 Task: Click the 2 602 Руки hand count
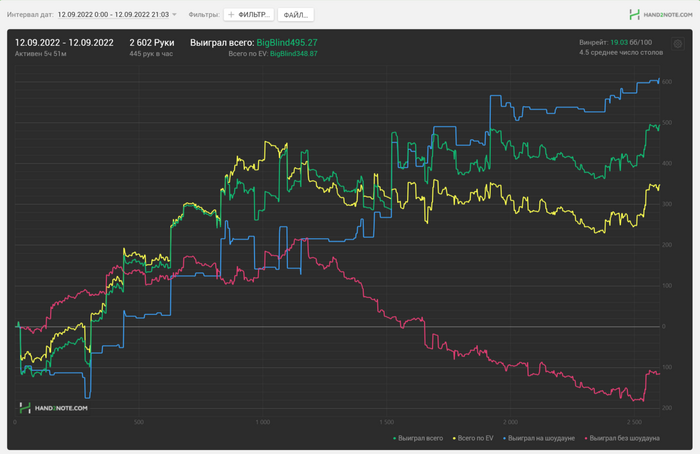point(152,43)
